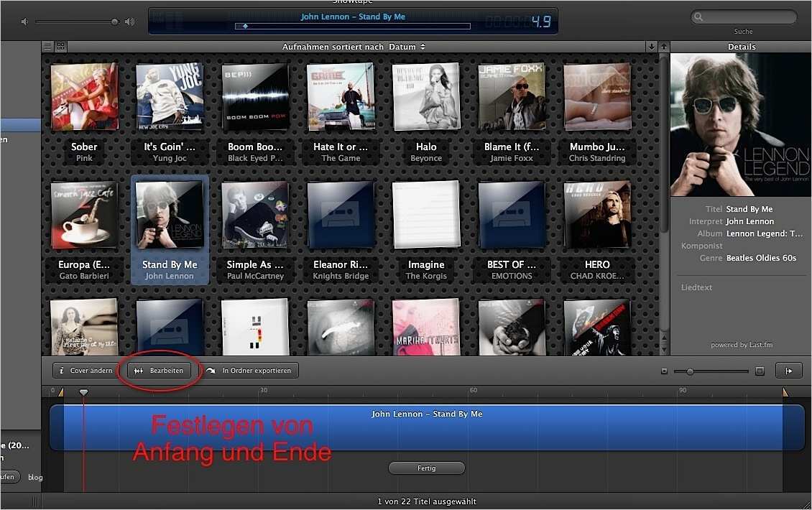The image size is (812, 510).
Task: Select Stand By Me John Lennon cover
Action: coord(170,214)
